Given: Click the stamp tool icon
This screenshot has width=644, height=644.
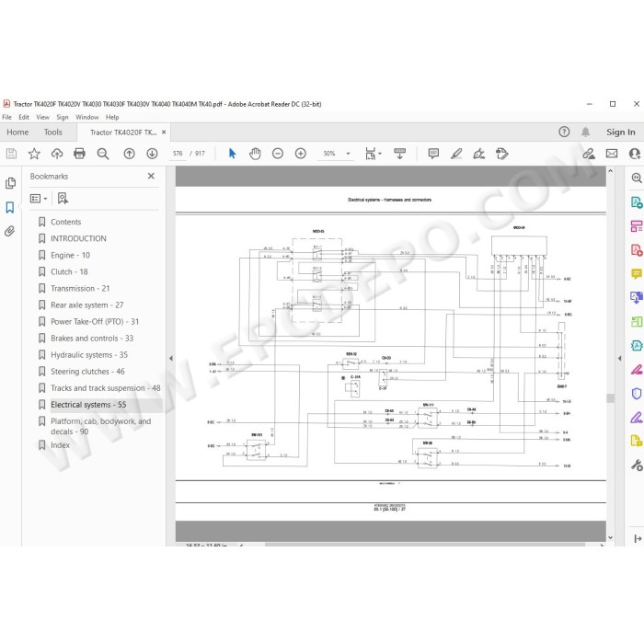Looking at the screenshot, I should click(502, 154).
